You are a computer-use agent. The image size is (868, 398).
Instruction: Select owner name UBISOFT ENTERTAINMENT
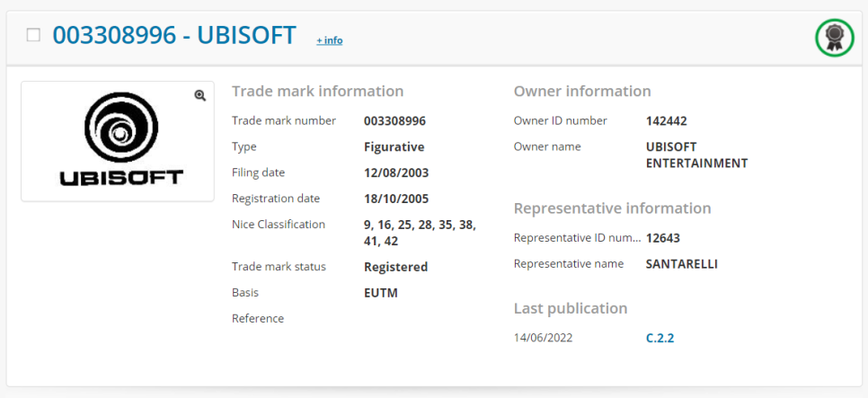697,155
